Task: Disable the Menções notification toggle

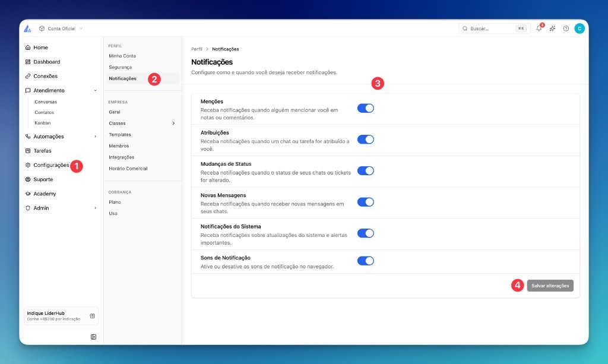Action: tap(366, 108)
